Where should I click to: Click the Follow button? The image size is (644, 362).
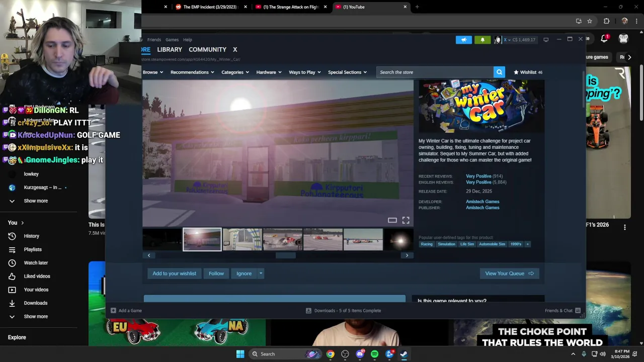(x=216, y=274)
